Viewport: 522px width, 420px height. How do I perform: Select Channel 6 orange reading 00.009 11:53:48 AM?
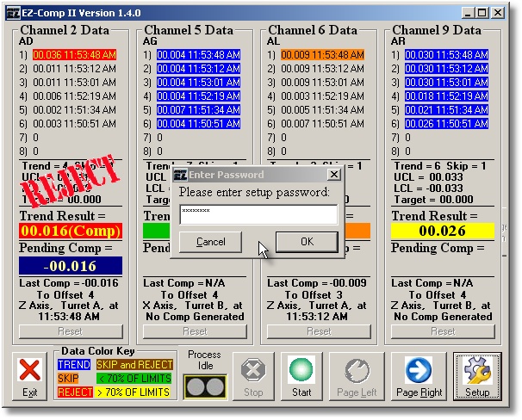(322, 55)
